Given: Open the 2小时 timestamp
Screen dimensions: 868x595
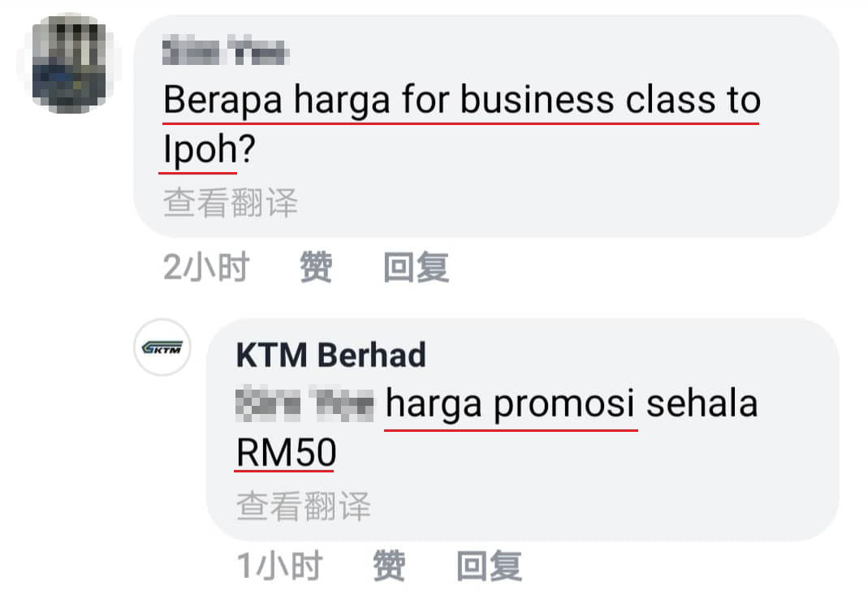Looking at the screenshot, I should 206,267.
